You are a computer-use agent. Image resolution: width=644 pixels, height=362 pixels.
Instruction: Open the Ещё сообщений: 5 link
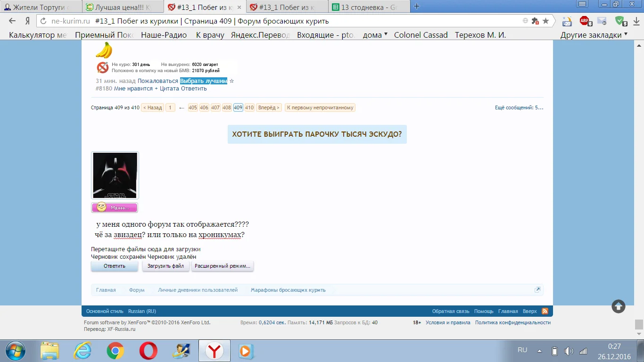pyautogui.click(x=519, y=107)
